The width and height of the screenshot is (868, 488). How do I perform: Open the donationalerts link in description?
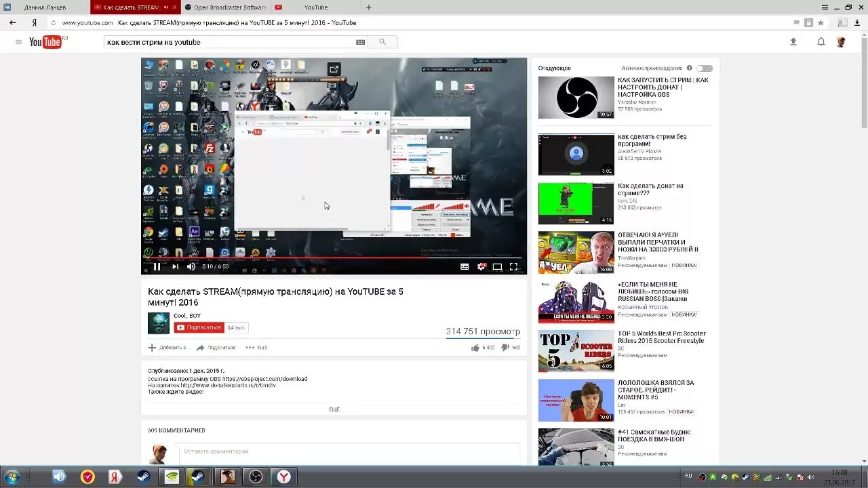(228, 385)
